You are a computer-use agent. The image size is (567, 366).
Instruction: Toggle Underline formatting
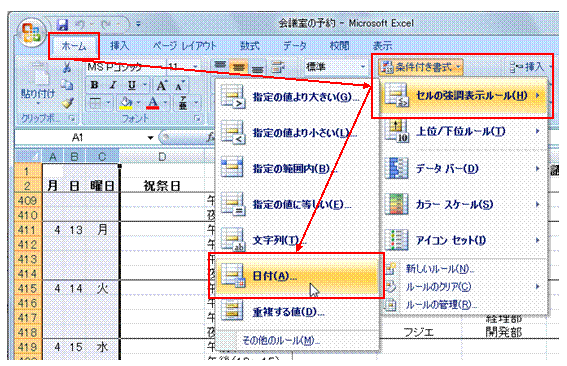point(132,85)
